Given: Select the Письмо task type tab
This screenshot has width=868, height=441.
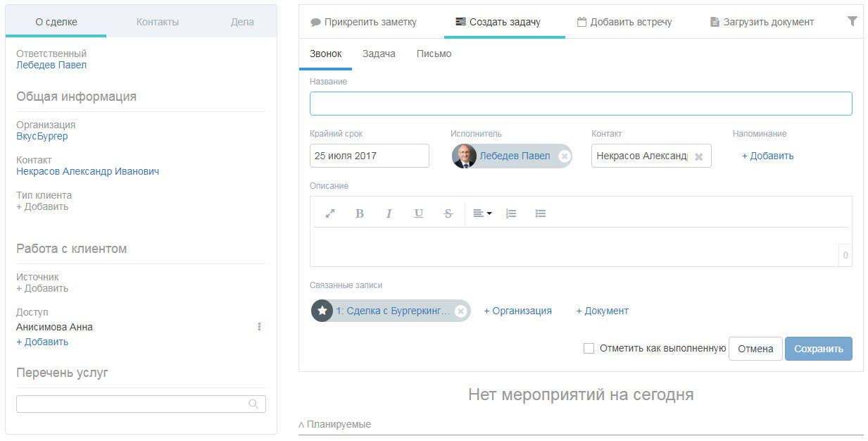Looking at the screenshot, I should click(434, 54).
